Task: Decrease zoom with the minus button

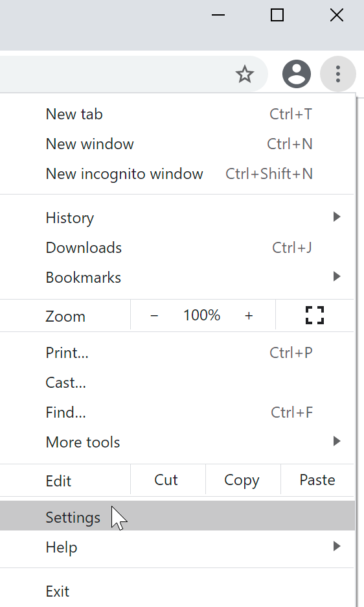Action: click(x=154, y=316)
